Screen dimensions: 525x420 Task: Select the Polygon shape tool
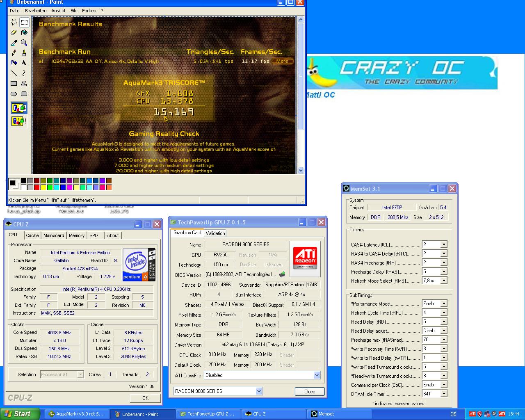click(24, 84)
